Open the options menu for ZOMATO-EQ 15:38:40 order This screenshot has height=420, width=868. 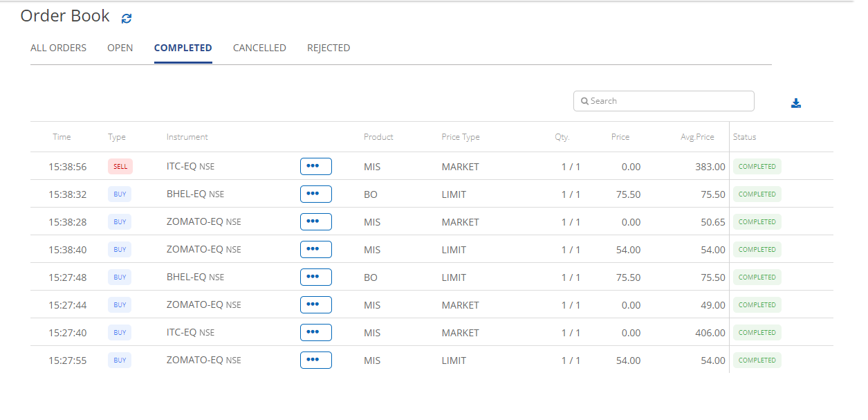316,249
